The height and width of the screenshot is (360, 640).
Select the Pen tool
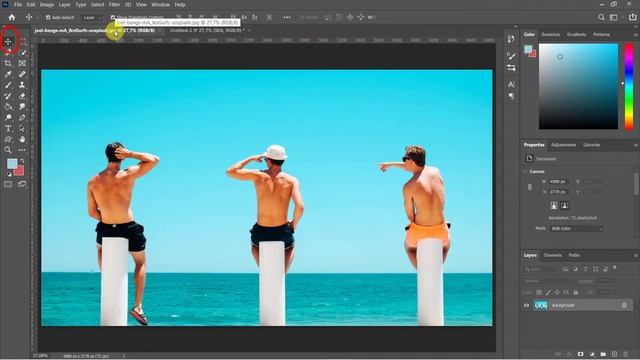click(22, 118)
